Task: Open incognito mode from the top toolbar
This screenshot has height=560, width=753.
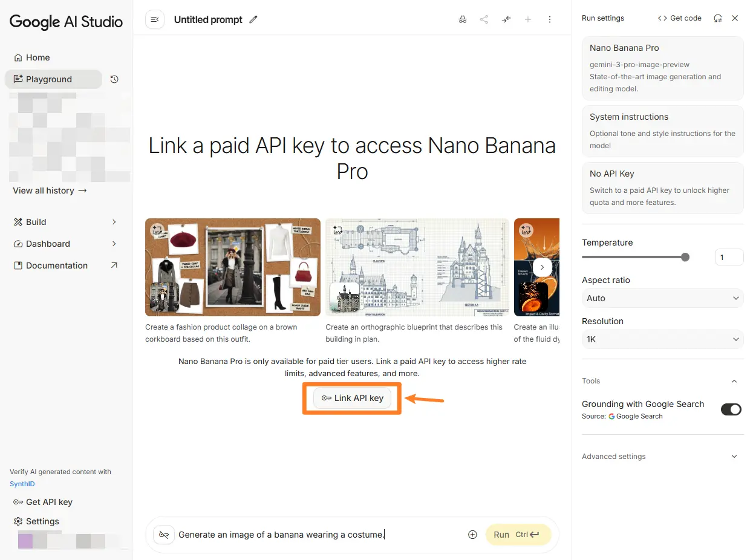Action: 463,19
